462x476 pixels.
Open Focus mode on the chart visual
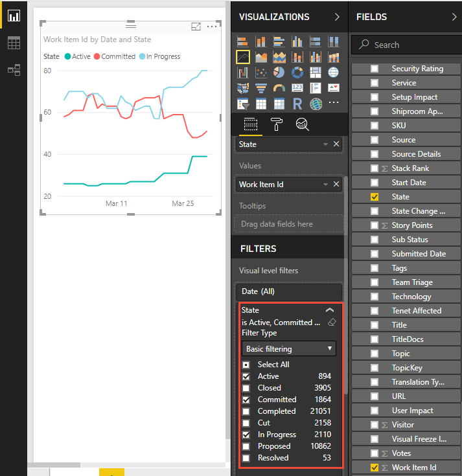click(x=196, y=27)
